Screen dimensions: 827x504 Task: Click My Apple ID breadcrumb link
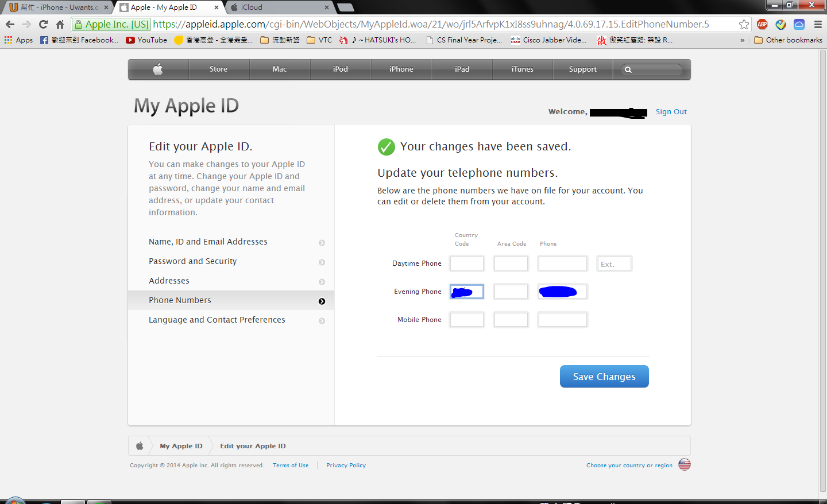tap(181, 445)
